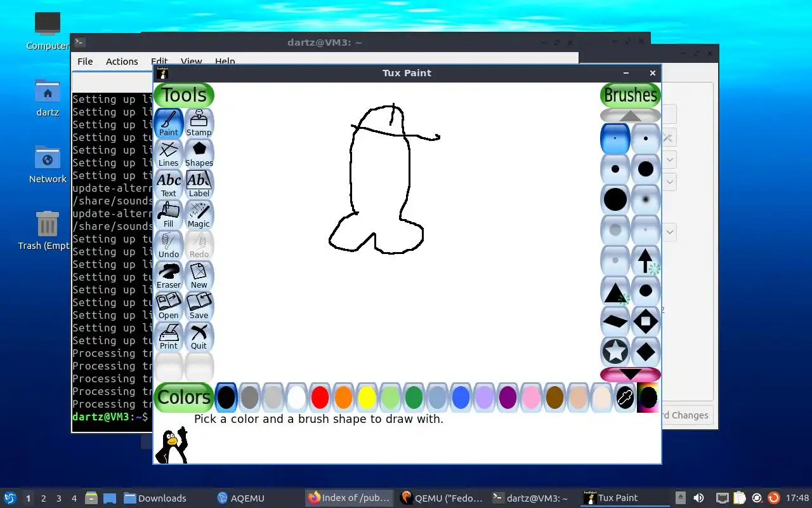Viewport: 812px width, 508px height.
Task: Pick the black color swatch
Action: (226, 398)
